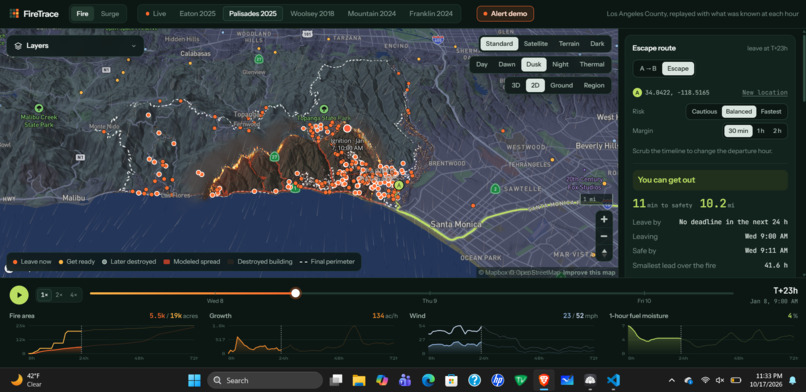Zoom in on the map
Viewport: 806px width, 392px height.
604,219
